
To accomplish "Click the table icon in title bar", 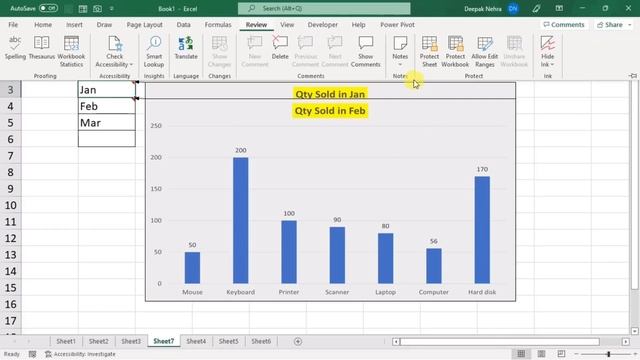I will [82, 8].
